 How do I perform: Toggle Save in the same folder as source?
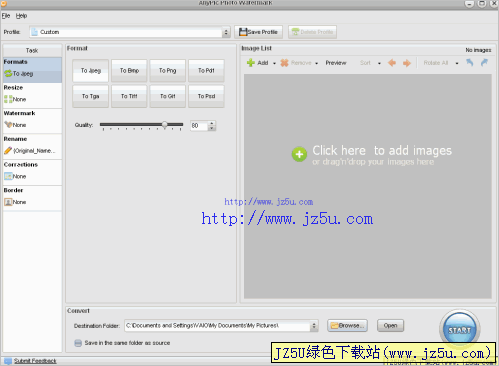78,343
